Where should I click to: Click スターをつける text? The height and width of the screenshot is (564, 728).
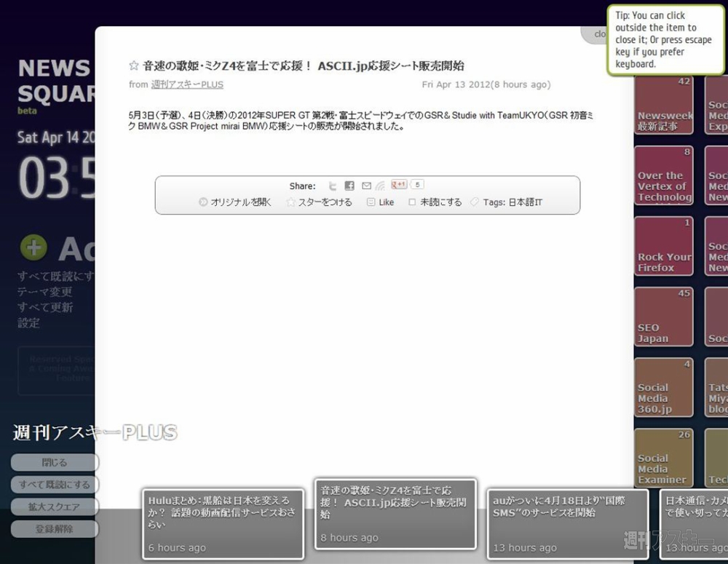click(325, 202)
